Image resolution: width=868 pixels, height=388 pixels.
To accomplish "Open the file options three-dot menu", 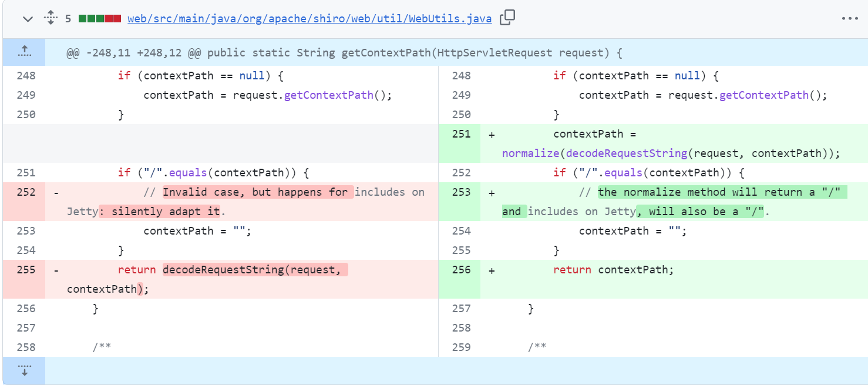I will 850,19.
